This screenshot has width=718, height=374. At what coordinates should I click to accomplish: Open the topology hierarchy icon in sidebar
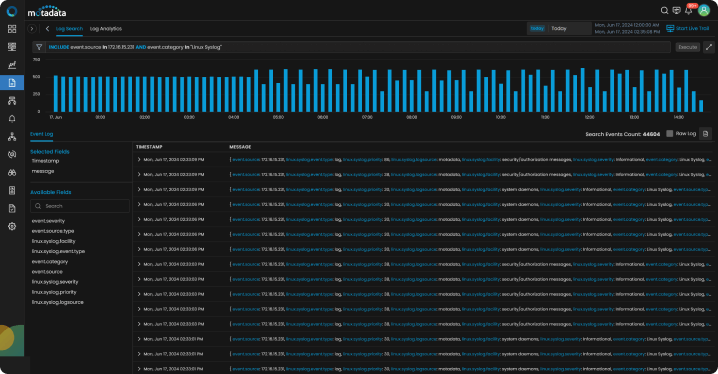click(12, 136)
